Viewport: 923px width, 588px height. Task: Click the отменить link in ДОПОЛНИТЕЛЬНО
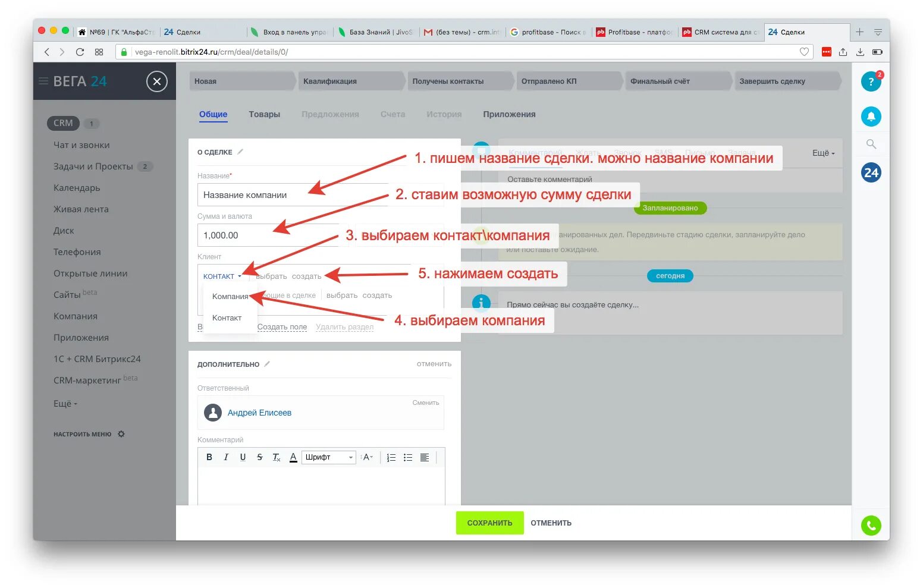434,364
